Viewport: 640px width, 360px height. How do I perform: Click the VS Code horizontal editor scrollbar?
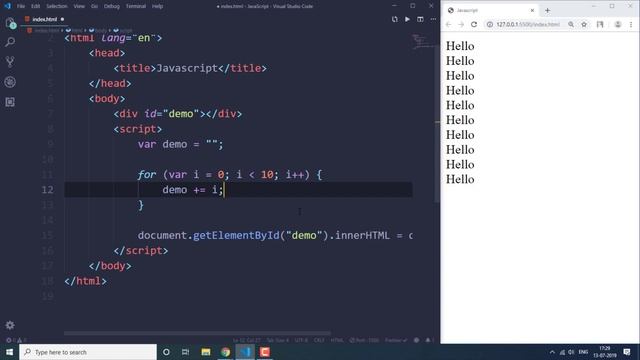coord(198,333)
